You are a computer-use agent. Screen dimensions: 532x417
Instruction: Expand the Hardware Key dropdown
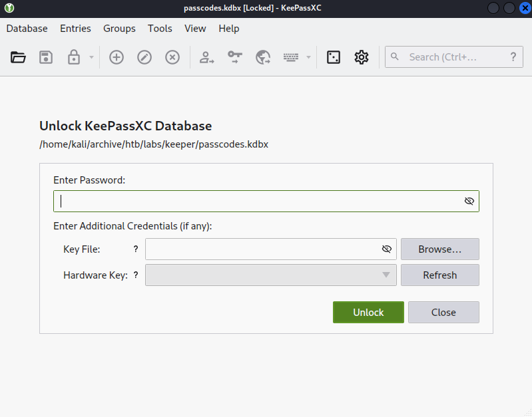click(271, 275)
